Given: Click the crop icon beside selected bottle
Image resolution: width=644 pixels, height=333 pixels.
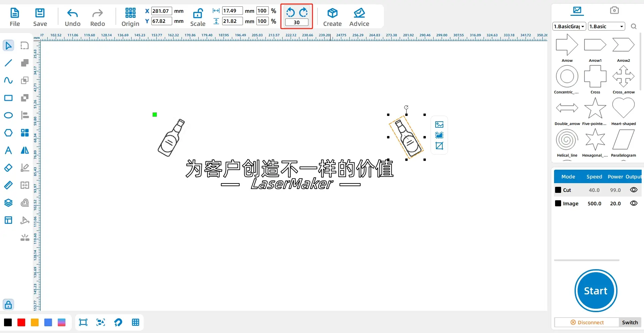Looking at the screenshot, I should [439, 146].
